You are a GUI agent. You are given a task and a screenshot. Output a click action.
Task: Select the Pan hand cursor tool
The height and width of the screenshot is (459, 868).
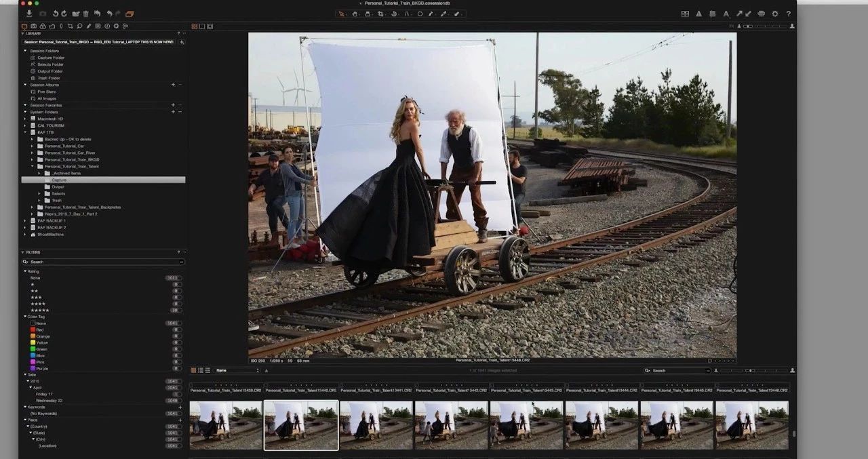pos(355,14)
